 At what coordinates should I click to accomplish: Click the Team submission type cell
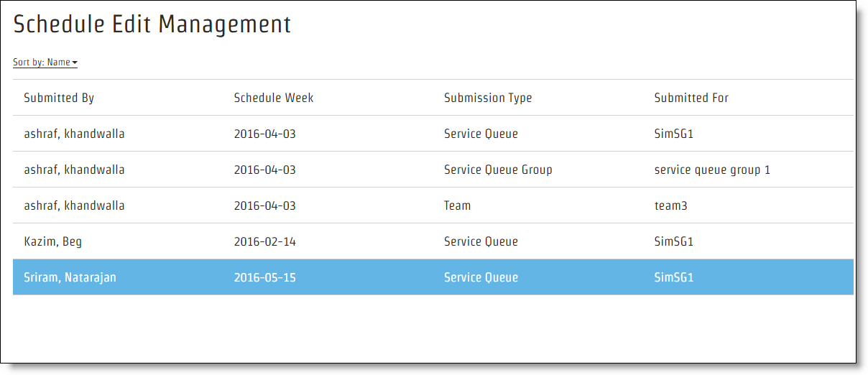457,205
